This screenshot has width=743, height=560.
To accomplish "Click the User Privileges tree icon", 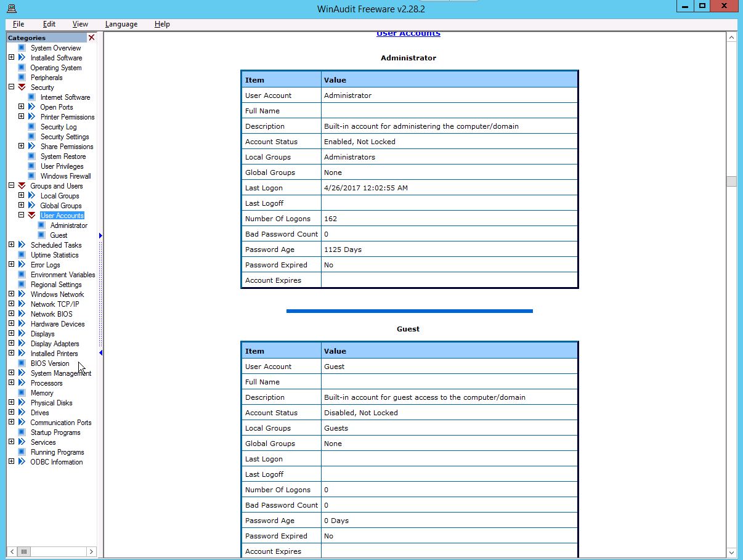I will click(x=31, y=166).
